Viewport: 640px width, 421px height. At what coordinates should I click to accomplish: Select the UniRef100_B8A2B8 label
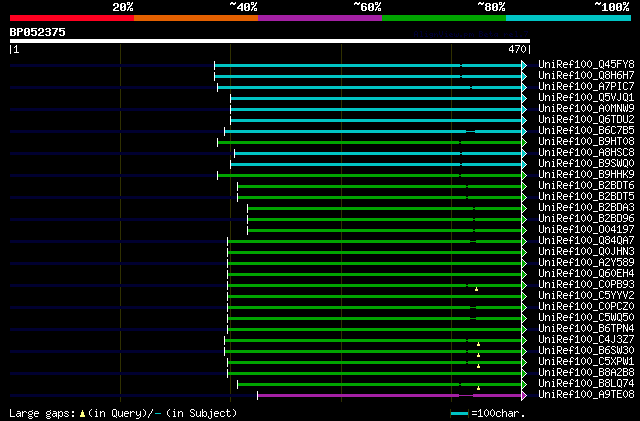(x=586, y=373)
